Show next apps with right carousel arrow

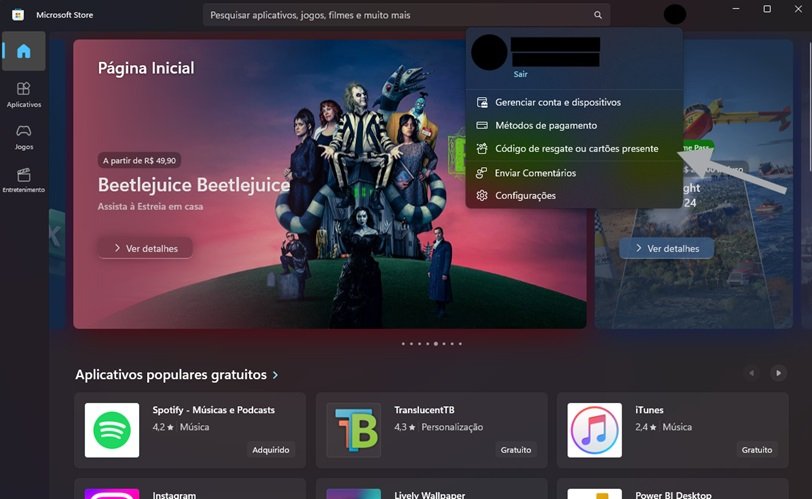(778, 373)
